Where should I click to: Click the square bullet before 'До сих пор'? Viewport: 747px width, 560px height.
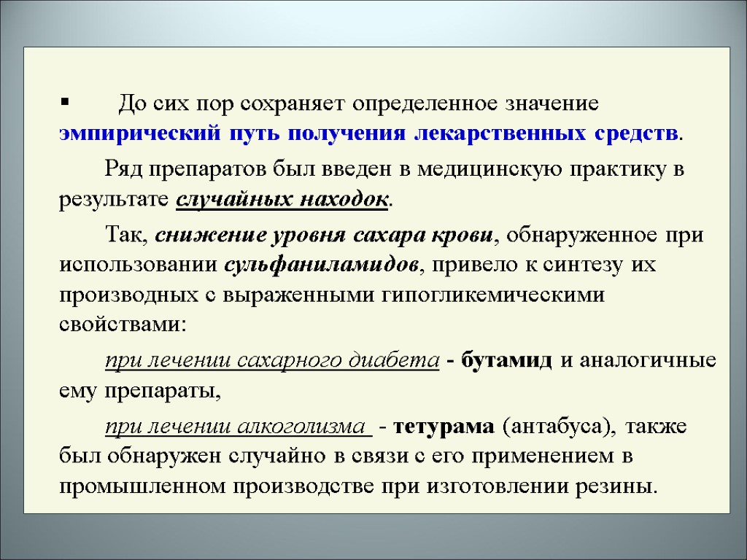(x=65, y=102)
